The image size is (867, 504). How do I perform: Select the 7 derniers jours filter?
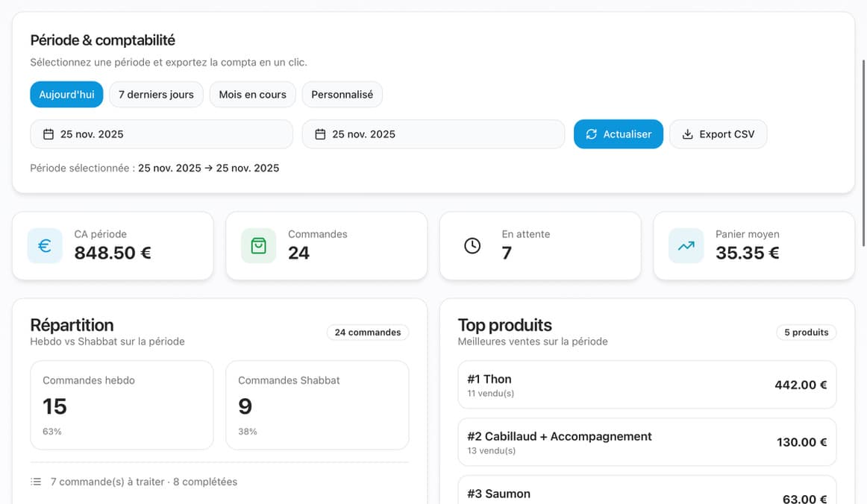point(156,94)
